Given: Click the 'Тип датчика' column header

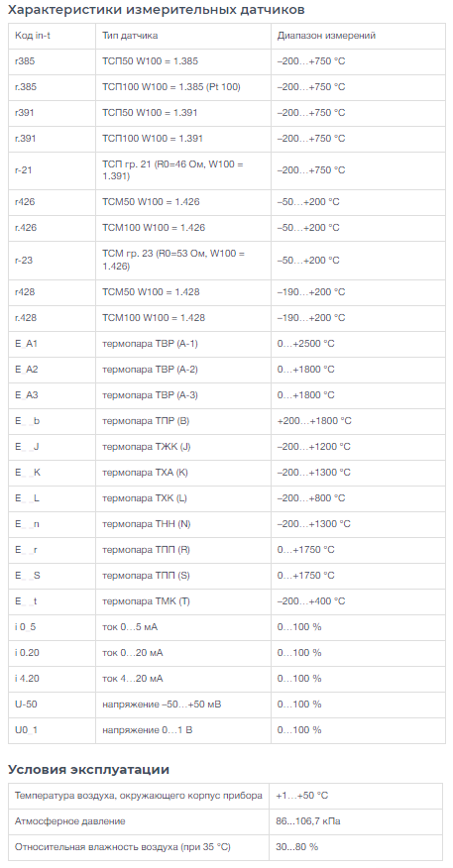Looking at the screenshot, I should [x=183, y=36].
